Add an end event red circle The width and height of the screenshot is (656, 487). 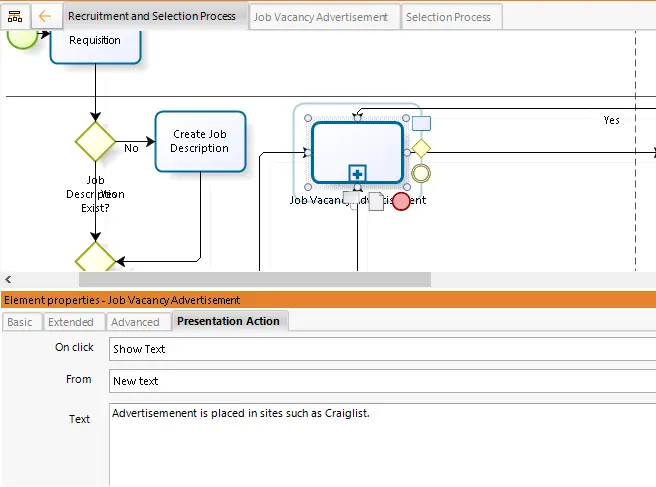pos(401,202)
